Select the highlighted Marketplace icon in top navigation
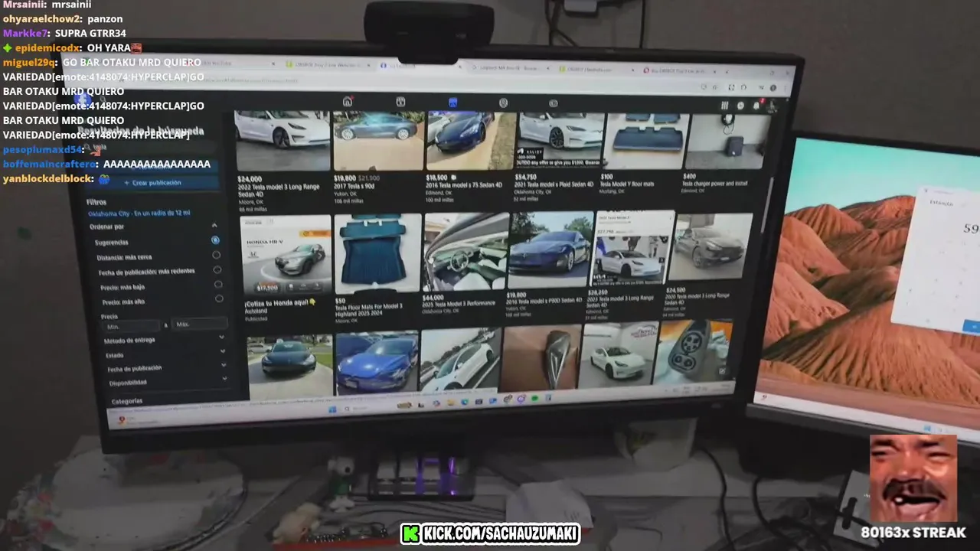The image size is (980, 551). click(x=452, y=103)
